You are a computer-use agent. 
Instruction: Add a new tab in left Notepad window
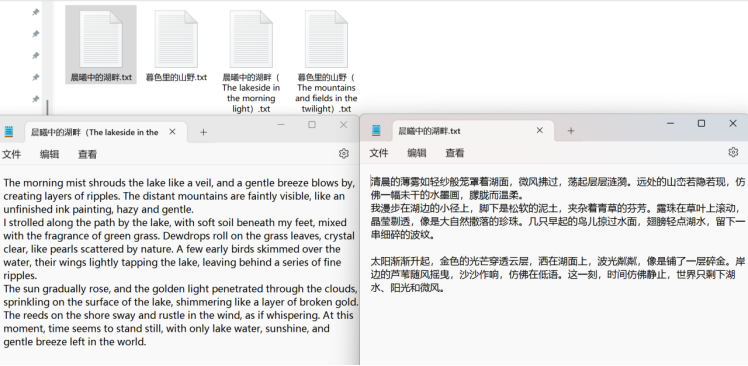point(203,132)
